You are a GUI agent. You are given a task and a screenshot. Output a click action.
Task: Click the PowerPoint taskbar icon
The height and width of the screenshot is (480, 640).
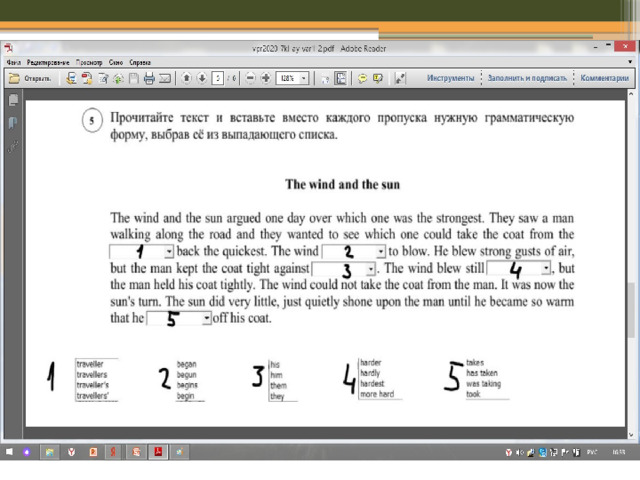[x=93, y=452]
